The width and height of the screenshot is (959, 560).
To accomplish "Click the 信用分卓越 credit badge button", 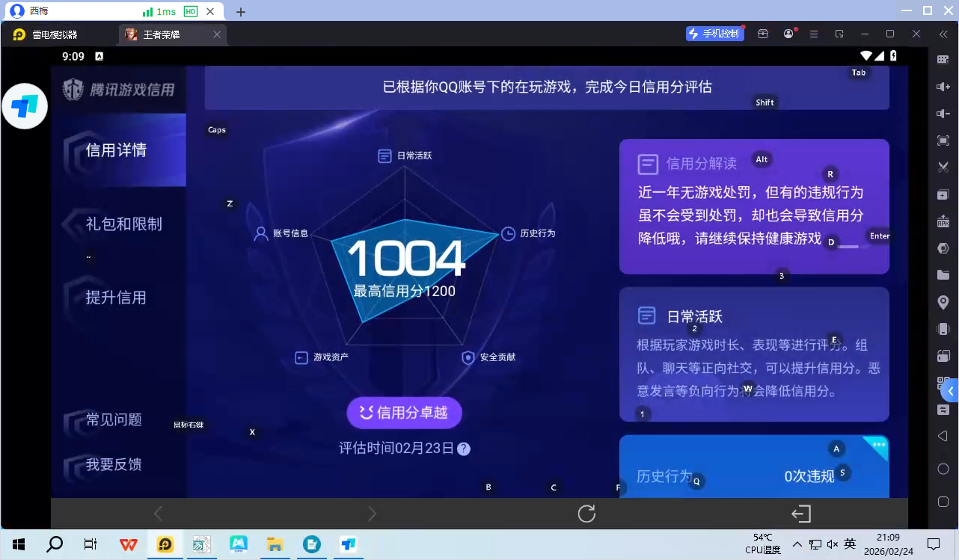I will [404, 412].
